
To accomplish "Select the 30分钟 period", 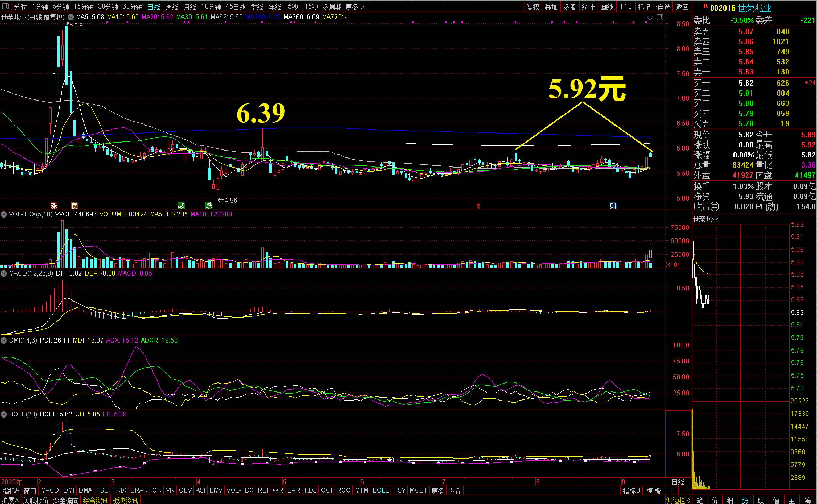I will click(x=108, y=7).
